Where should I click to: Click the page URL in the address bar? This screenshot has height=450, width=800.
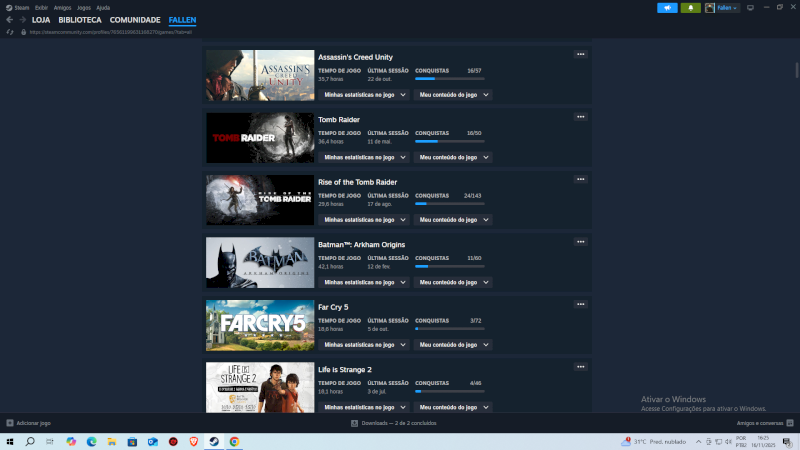(x=111, y=32)
